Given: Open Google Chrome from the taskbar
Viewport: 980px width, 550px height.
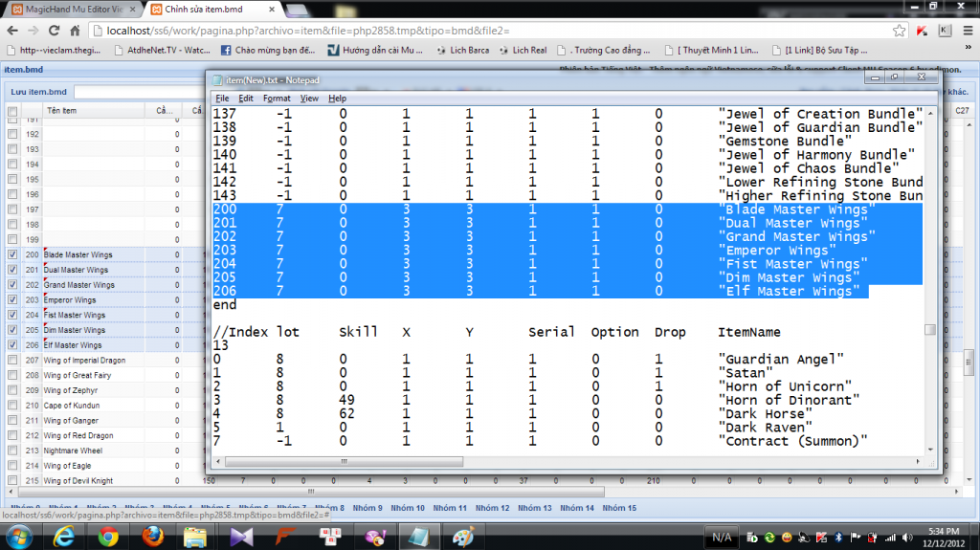Looking at the screenshot, I should point(107,537).
